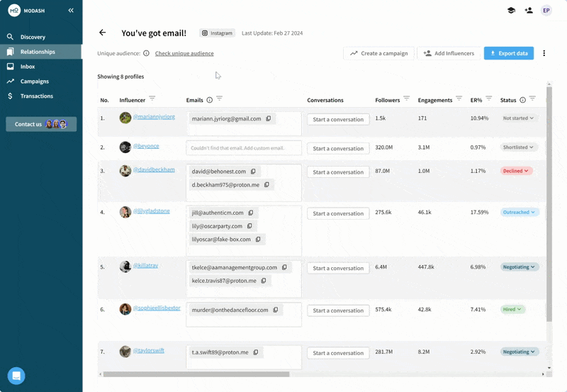Click the horizontal table scrollbar
Screen dimensions: 567x392
196,374
